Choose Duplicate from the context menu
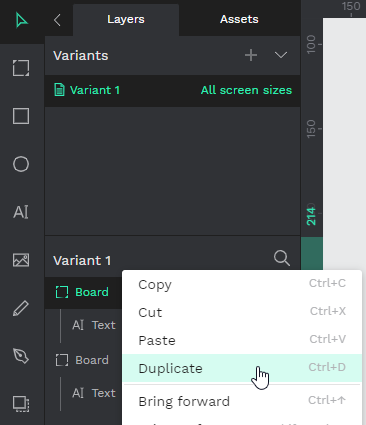This screenshot has width=366, height=425. click(242, 368)
